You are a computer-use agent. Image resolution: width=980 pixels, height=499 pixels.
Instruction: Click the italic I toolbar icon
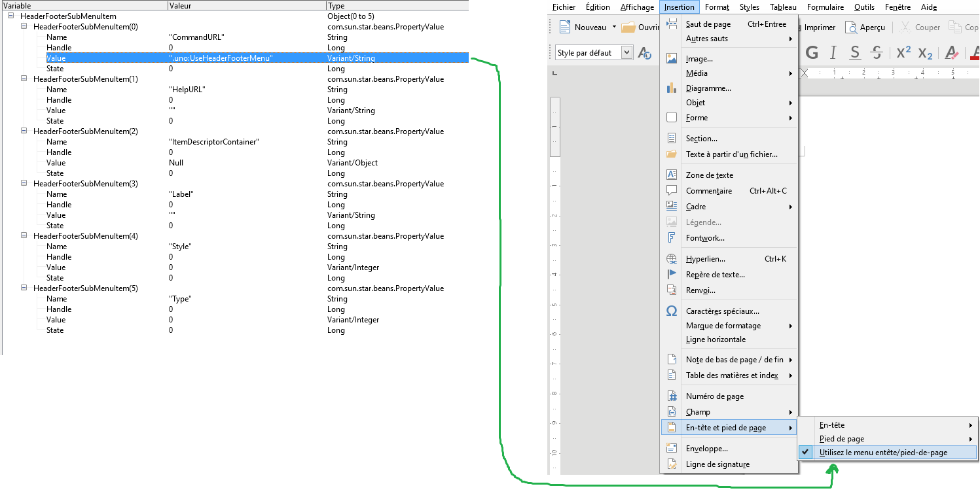coord(833,53)
